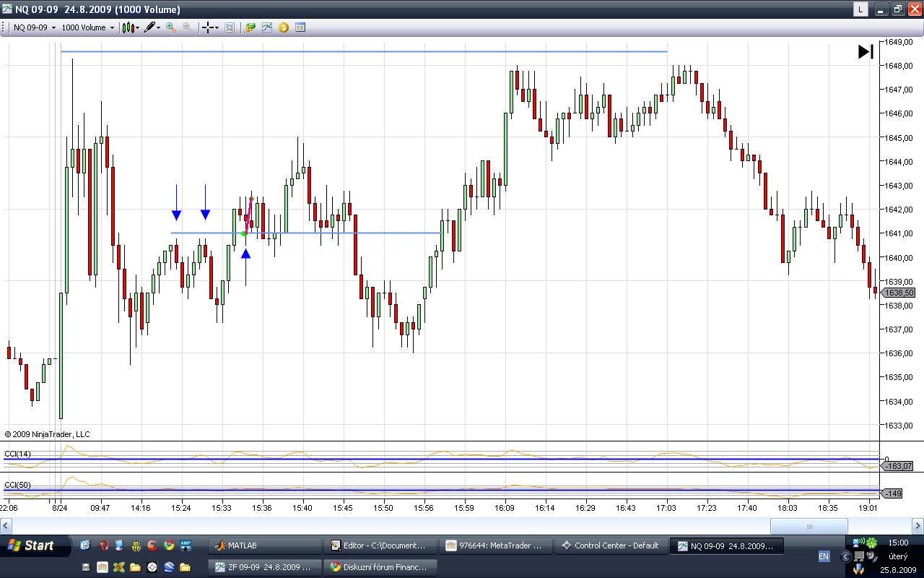Toggle the gold coin Chart Trader icon
The image size is (924, 578).
pyautogui.click(x=284, y=27)
